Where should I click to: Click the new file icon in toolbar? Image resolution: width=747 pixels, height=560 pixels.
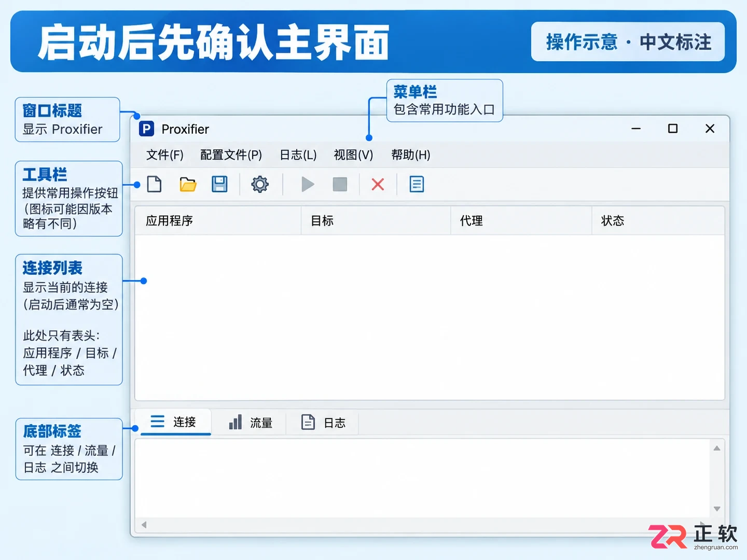(155, 184)
